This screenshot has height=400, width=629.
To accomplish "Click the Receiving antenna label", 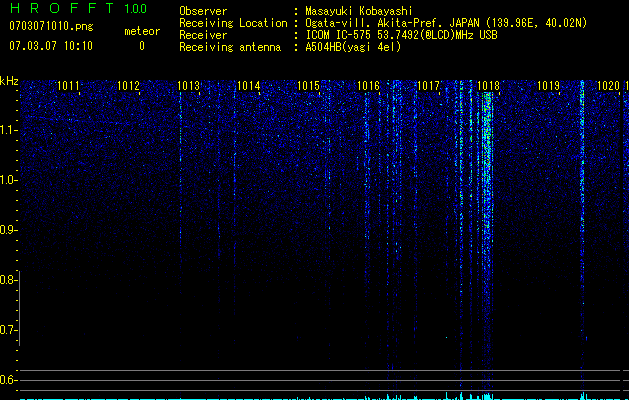I will (230, 47).
